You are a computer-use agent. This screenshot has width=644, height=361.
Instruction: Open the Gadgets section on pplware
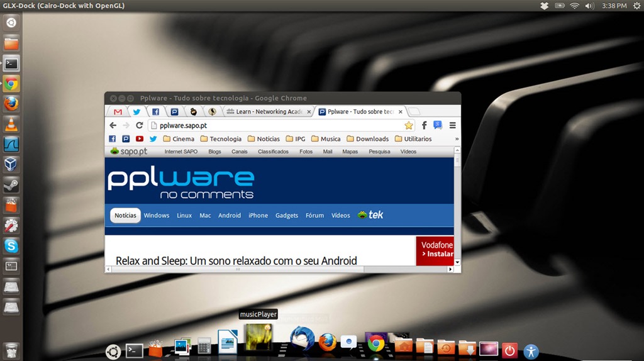(x=287, y=215)
